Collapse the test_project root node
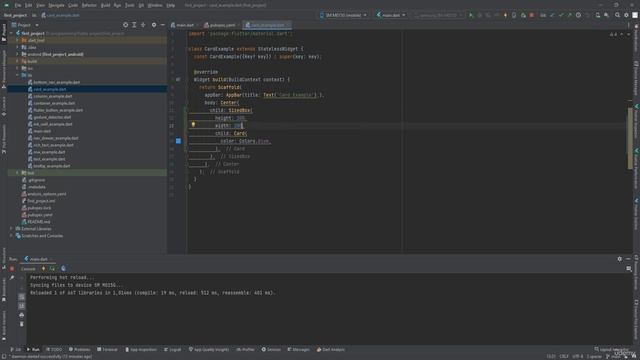Viewport: 640px width, 360px height. [x=11, y=33]
